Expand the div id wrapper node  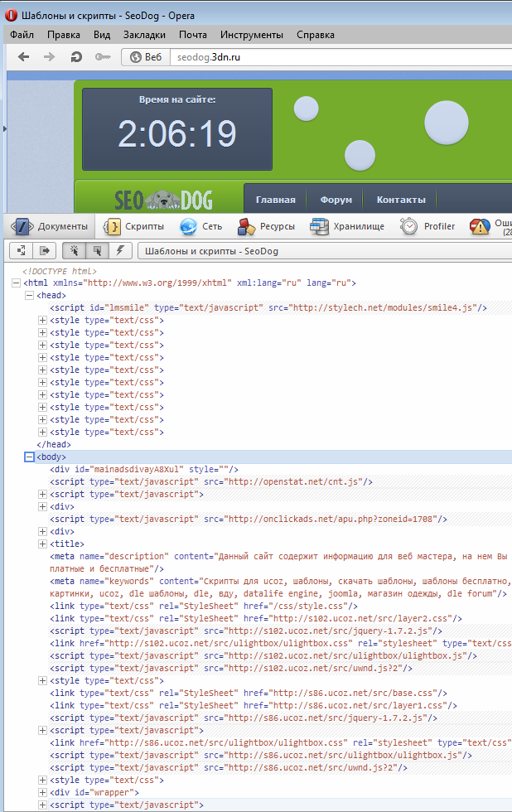pos(43,792)
